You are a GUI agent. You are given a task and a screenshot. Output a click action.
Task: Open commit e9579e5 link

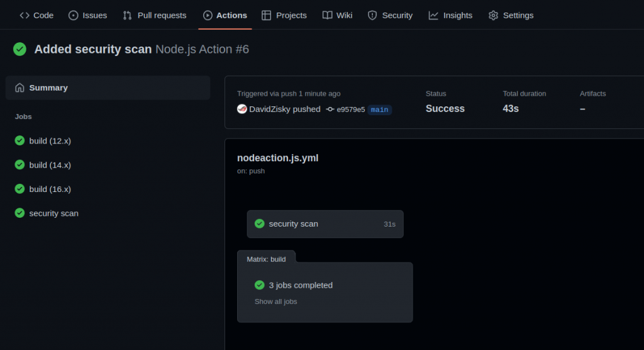point(350,110)
